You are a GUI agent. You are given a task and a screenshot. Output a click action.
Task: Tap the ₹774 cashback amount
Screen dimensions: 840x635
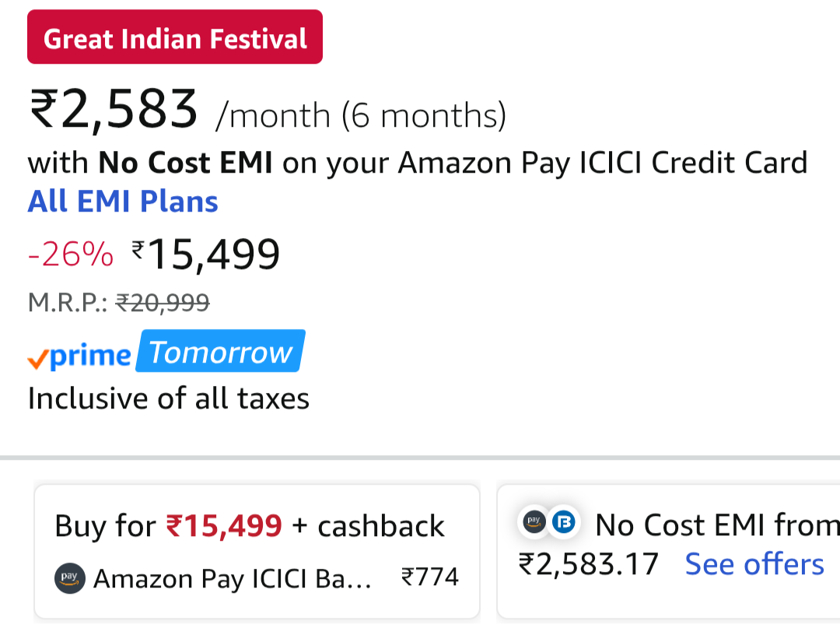430,577
